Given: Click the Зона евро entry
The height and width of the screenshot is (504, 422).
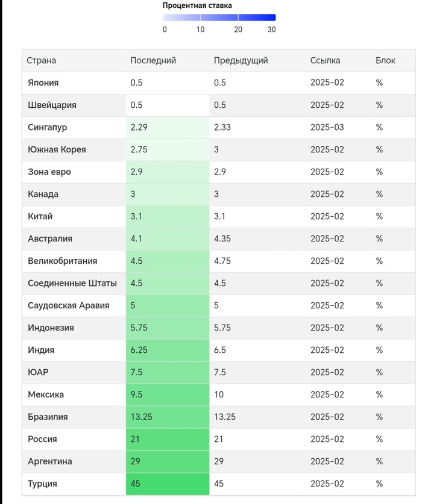Looking at the screenshot, I should pyautogui.click(x=49, y=172).
